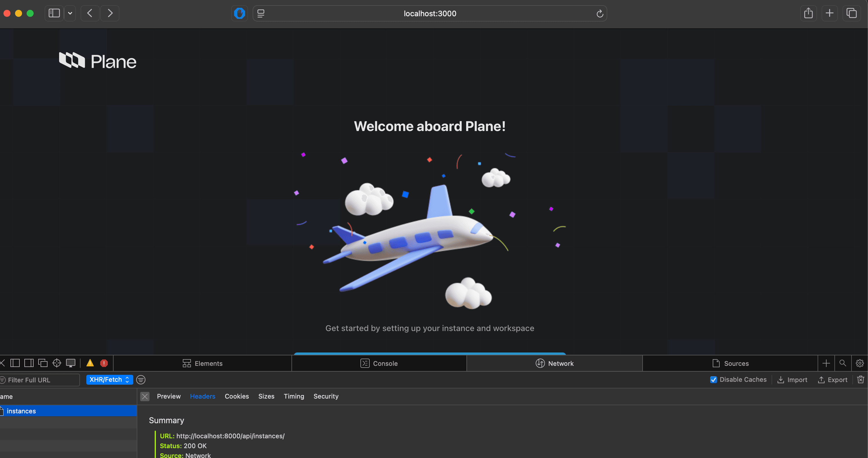Open the Cookies detail tab
868x458 pixels.
pos(236,396)
